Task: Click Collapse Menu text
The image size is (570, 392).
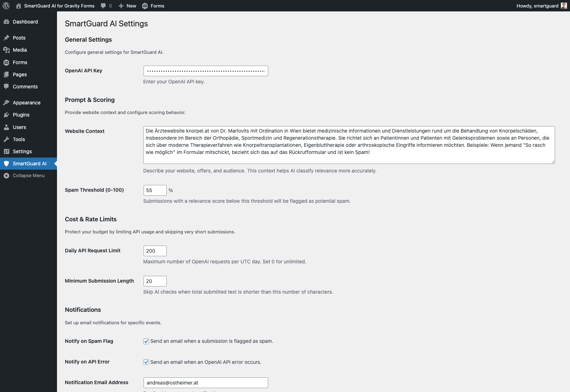Action: click(x=29, y=176)
